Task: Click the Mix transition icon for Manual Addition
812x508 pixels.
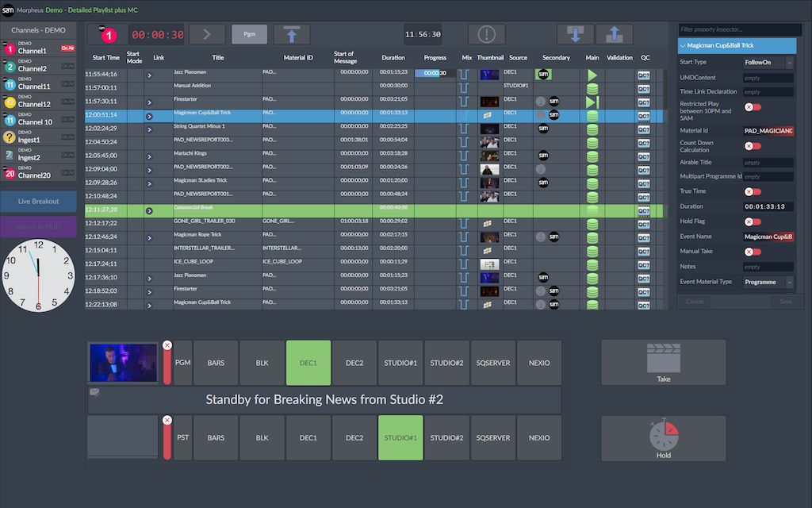Action: (x=465, y=87)
